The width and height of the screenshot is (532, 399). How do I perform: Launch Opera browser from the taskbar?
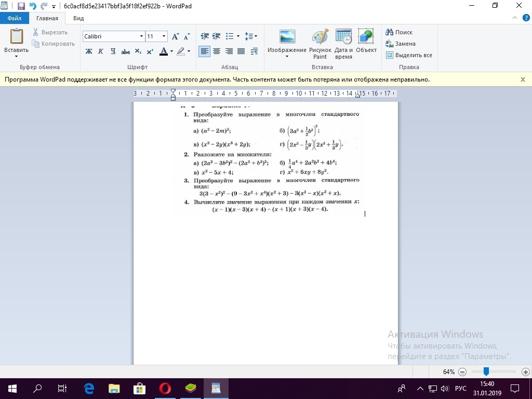point(165,389)
